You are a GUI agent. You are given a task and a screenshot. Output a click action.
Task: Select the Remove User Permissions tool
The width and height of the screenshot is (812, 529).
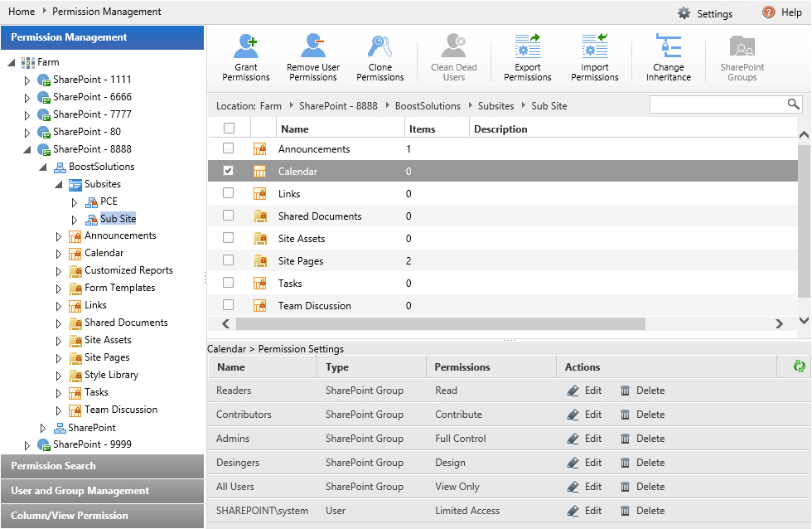point(313,57)
